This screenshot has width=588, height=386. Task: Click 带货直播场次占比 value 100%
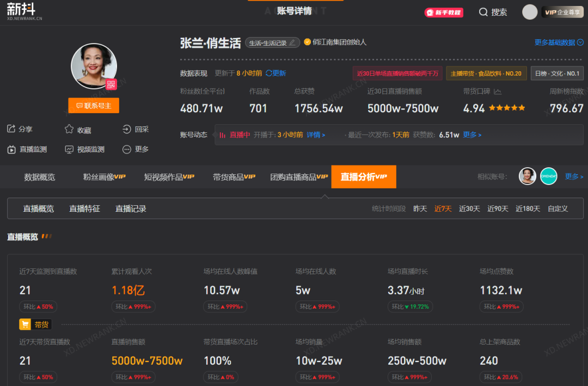pos(217,361)
